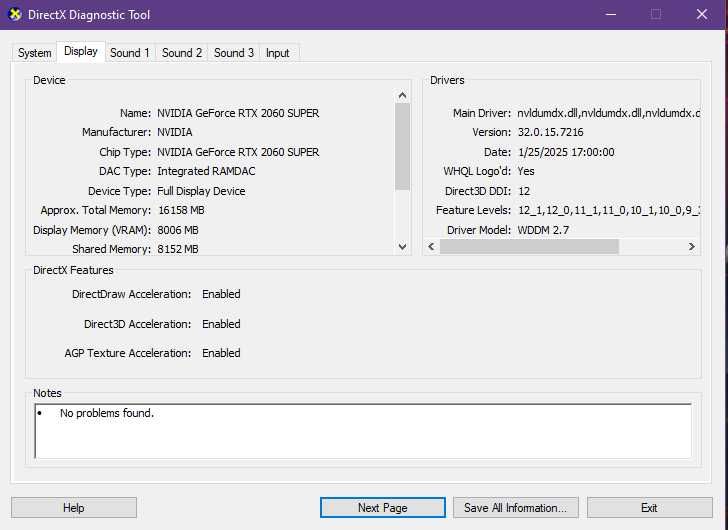Click the 16158 MB total memory value
The height and width of the screenshot is (530, 728).
coord(181,210)
